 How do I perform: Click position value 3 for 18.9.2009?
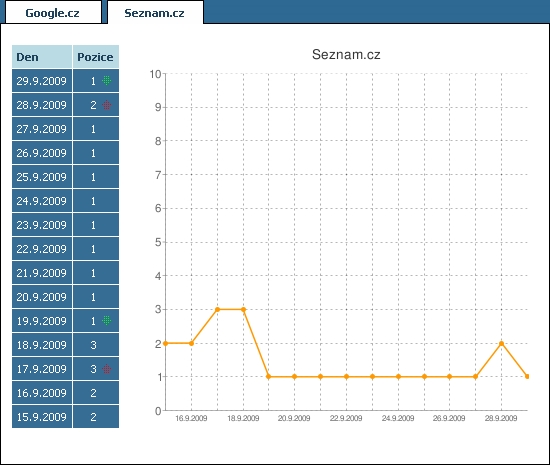click(x=93, y=345)
